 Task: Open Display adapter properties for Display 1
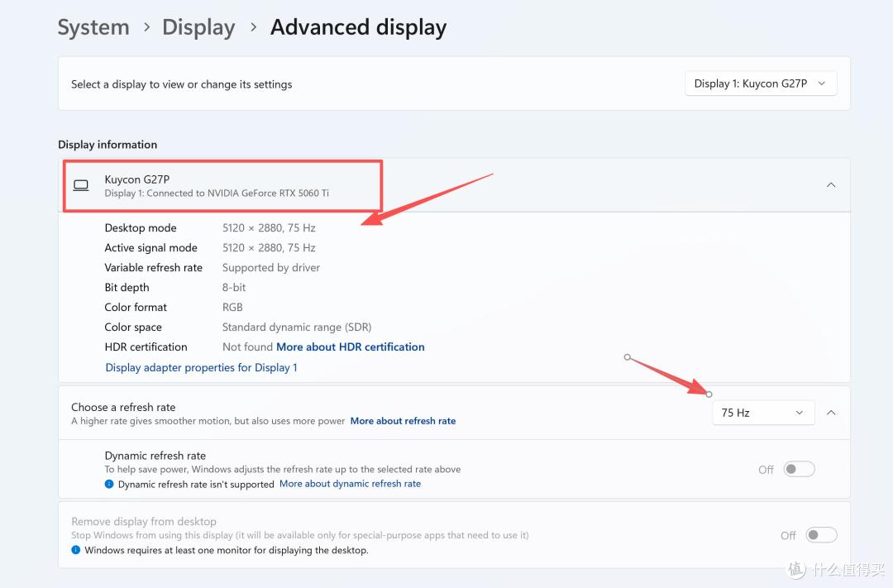pyautogui.click(x=201, y=367)
